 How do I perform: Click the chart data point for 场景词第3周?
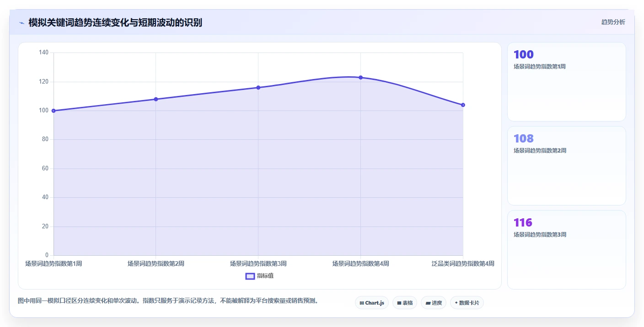258,87
